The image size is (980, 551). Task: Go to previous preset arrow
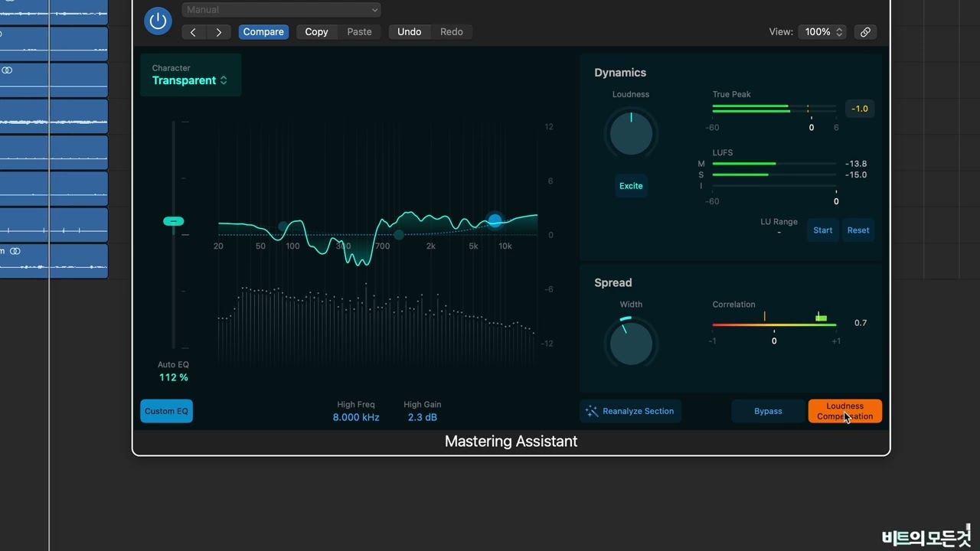pyautogui.click(x=194, y=32)
